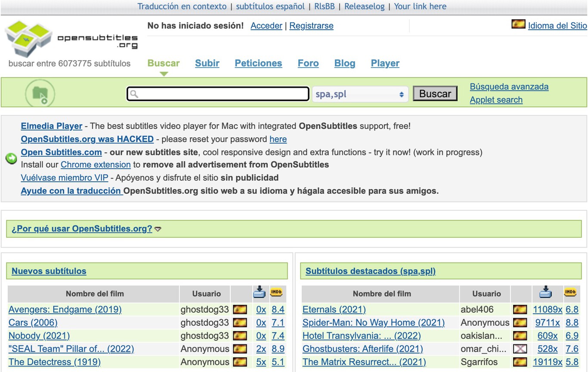Open the Búsqueda avanzada link
Viewport: 588px width, 372px height.
[509, 87]
